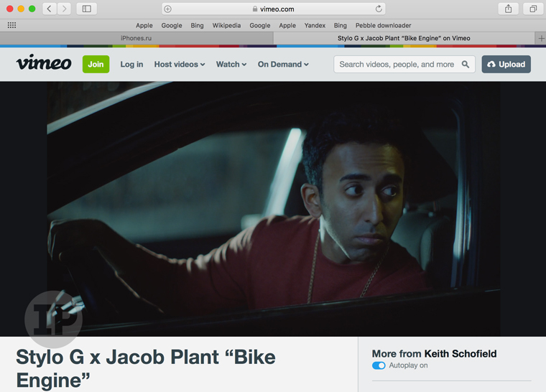Open the first Google bookmark
The width and height of the screenshot is (546, 392).
[172, 25]
